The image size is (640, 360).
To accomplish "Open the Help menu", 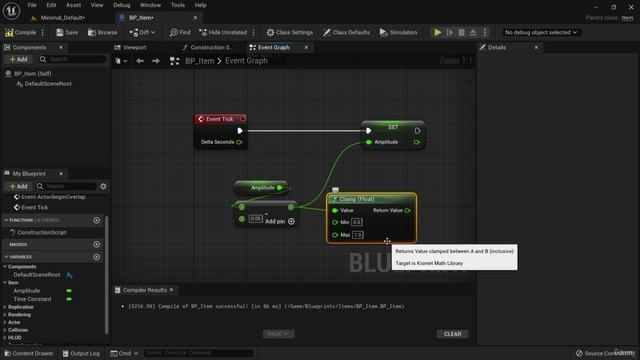I will click(x=200, y=5).
